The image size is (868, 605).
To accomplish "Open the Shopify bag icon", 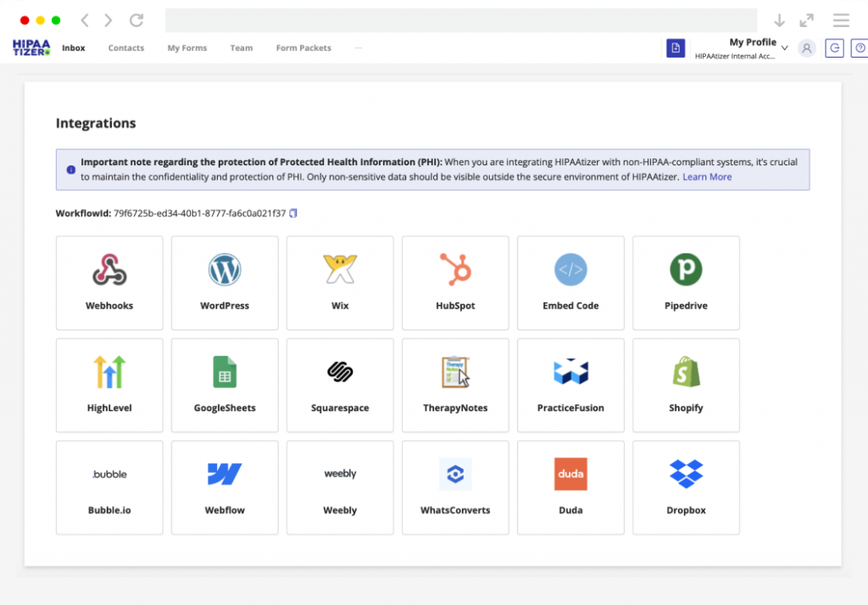I will coord(686,371).
